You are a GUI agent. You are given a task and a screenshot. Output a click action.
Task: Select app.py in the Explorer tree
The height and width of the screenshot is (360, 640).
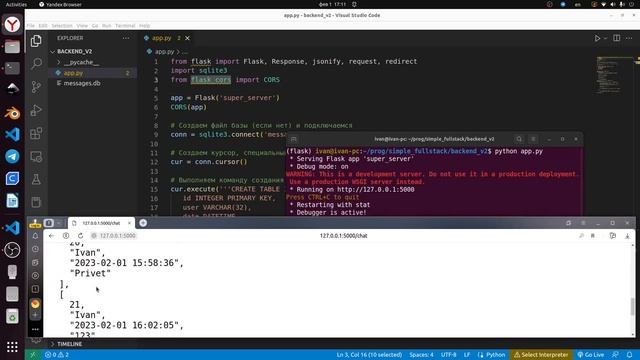73,73
